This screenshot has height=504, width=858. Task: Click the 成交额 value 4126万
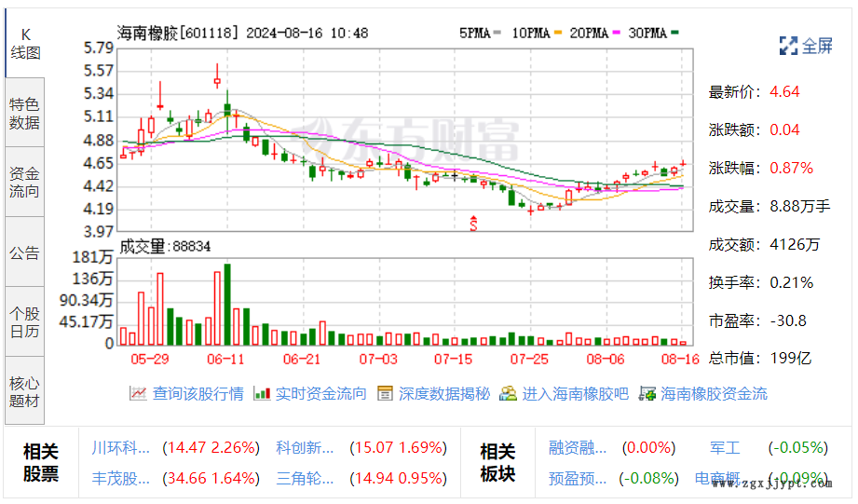795,244
